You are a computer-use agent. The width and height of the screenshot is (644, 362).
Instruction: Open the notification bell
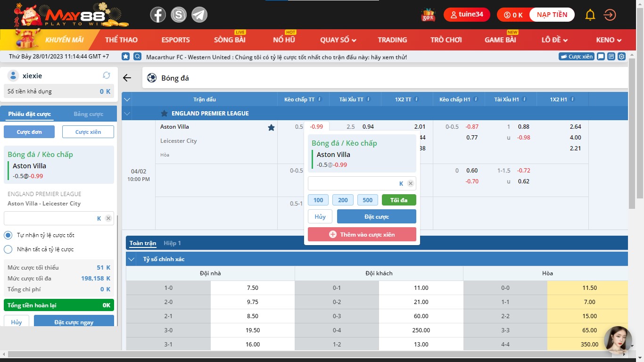pos(590,15)
